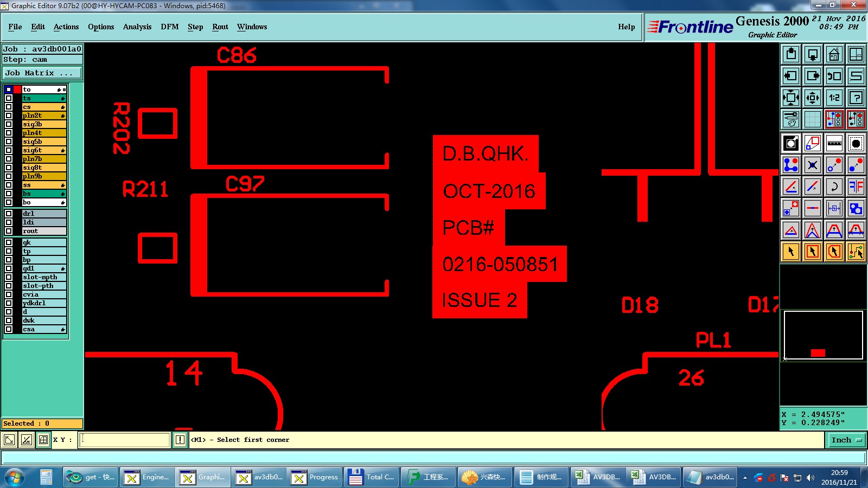Select the 'ldi' layer name
This screenshot has width=868, height=488.
[44, 222]
